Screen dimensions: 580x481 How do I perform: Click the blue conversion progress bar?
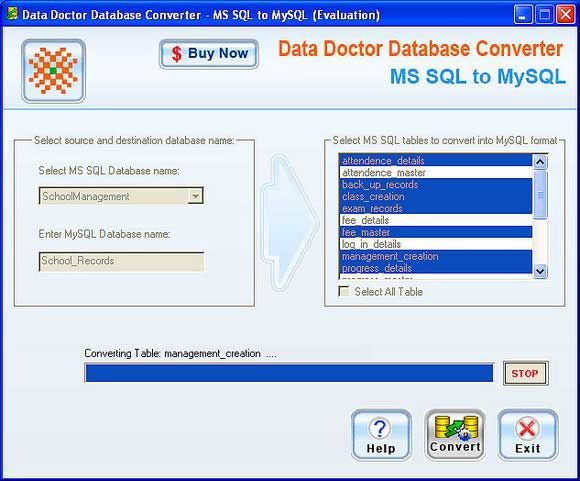click(289, 373)
